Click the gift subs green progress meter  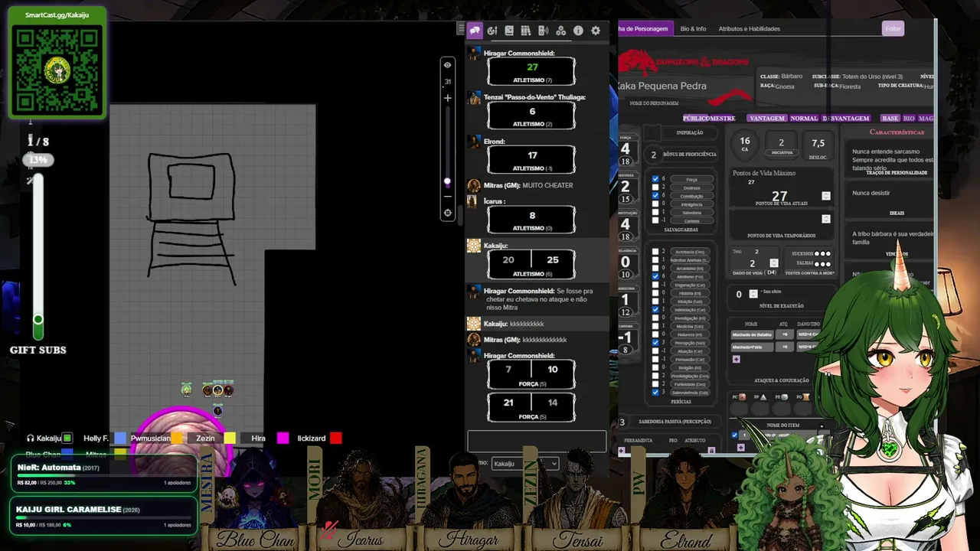(38, 256)
